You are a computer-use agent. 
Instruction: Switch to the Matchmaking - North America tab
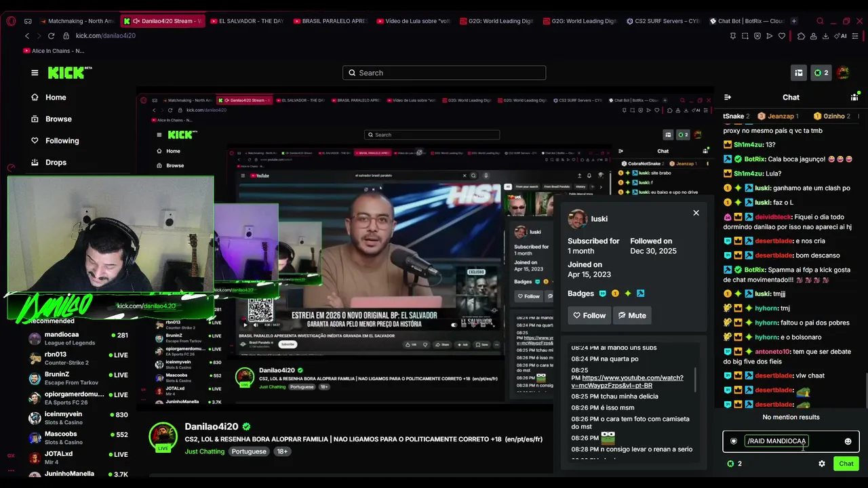pyautogui.click(x=77, y=21)
